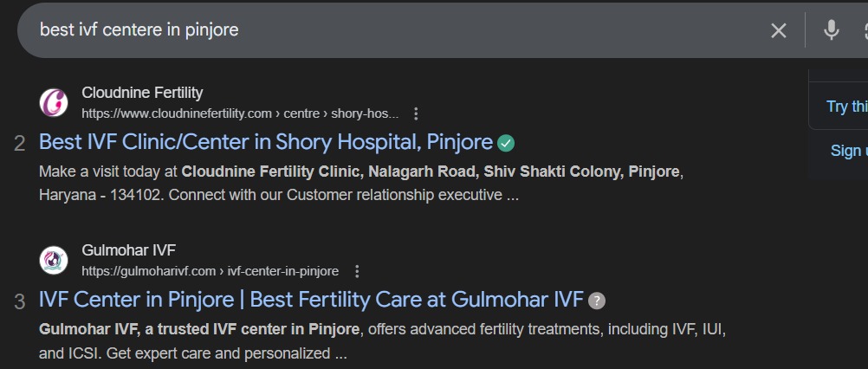The height and width of the screenshot is (369, 868).
Task: Open the three-dot menu for Gulmohar IVF result
Action: (356, 271)
